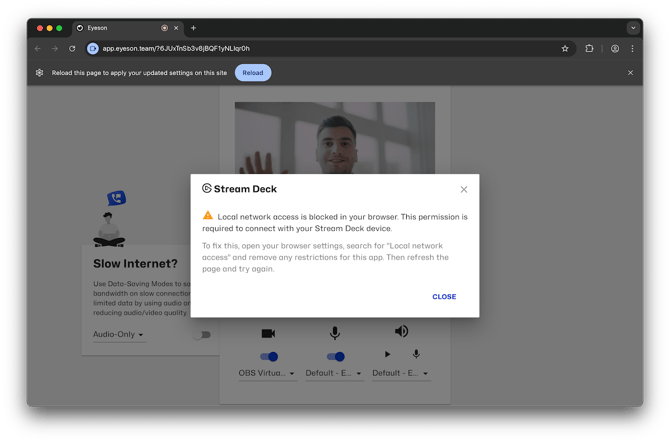Viewport: 670px width, 442px height.
Task: Bookmark this page with the star icon
Action: point(565,48)
